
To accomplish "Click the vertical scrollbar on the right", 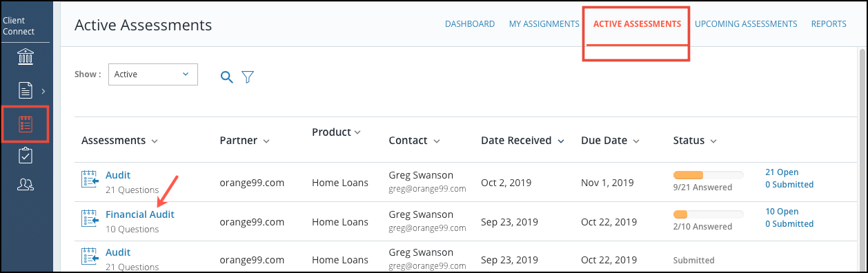I will (862, 159).
